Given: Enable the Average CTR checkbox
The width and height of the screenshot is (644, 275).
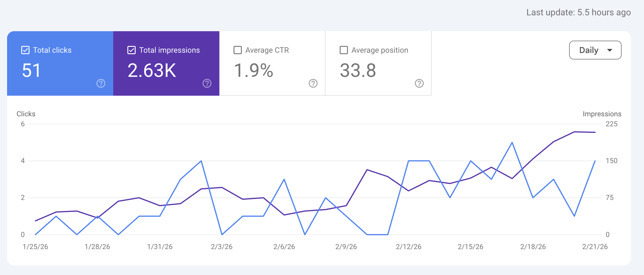Looking at the screenshot, I should 237,50.
